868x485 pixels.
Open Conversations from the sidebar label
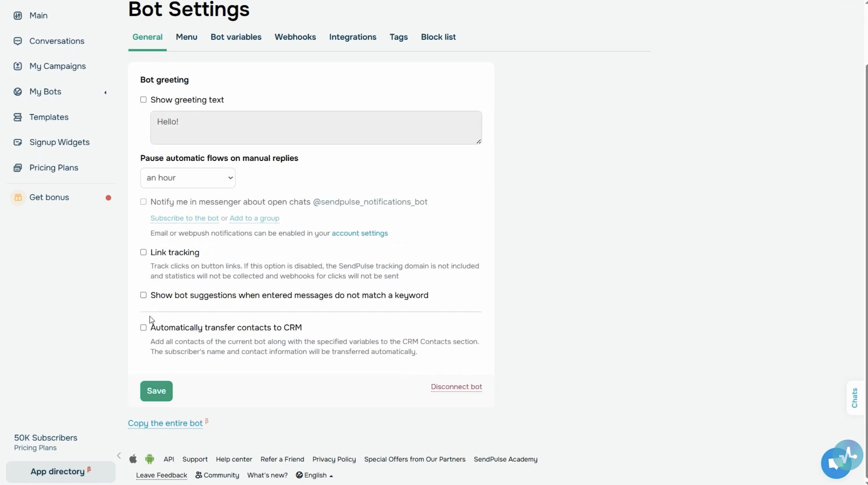pyautogui.click(x=57, y=41)
